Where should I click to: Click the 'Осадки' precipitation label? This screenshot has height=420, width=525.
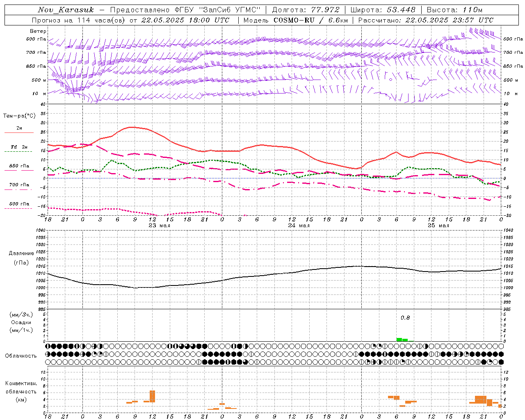[x=21, y=322]
